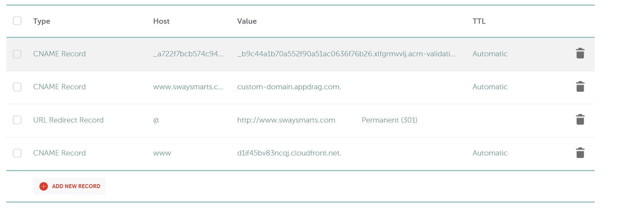Open CNAME Record type of cloudfront row

(x=59, y=153)
